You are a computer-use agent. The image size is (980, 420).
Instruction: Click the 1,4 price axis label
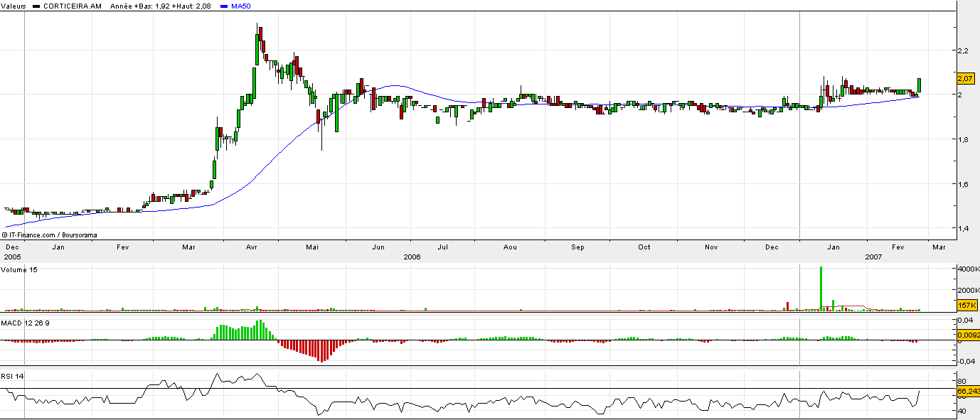[964, 229]
